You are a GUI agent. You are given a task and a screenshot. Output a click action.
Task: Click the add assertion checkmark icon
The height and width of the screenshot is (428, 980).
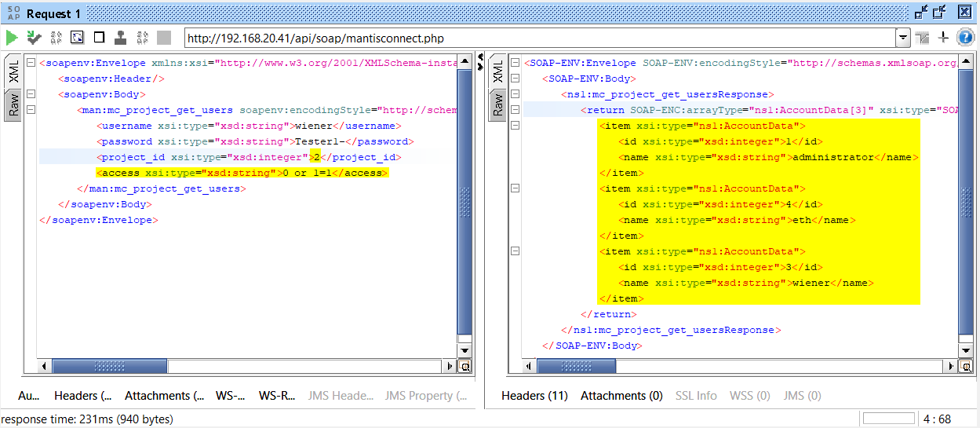(x=34, y=38)
